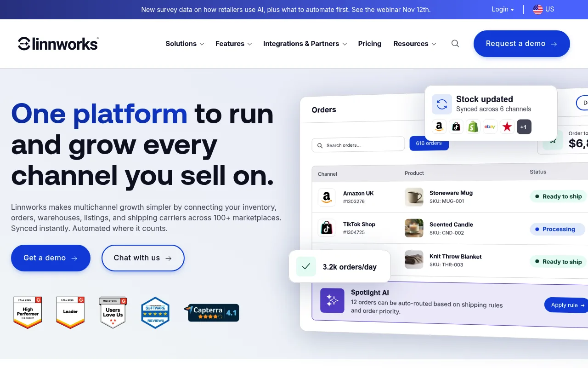Click the G2 High Performer badge
The image size is (588, 368).
28,312
